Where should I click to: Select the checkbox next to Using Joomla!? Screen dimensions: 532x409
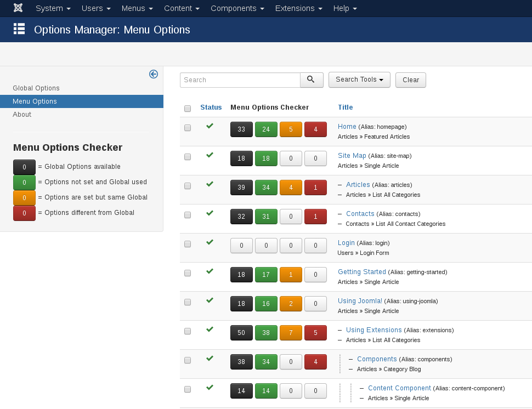point(187,302)
